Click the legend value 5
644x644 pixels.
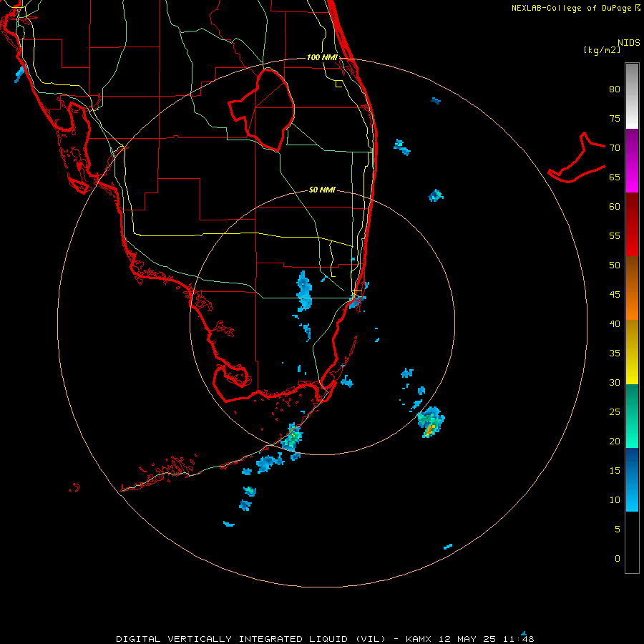pos(618,530)
